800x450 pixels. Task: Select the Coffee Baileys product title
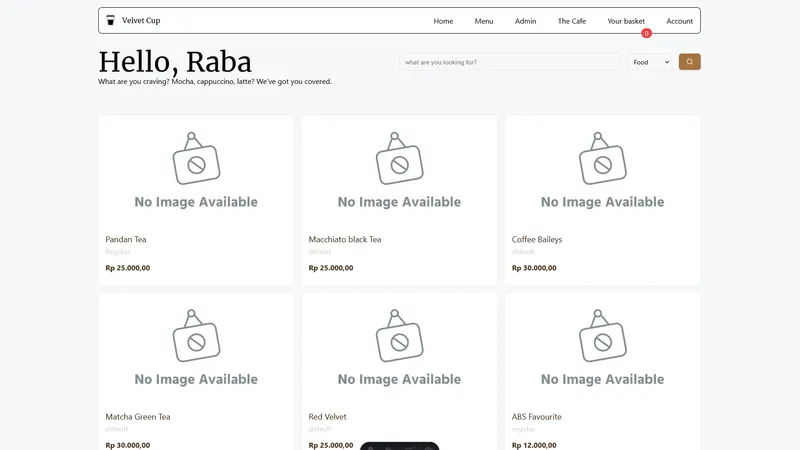(x=537, y=239)
